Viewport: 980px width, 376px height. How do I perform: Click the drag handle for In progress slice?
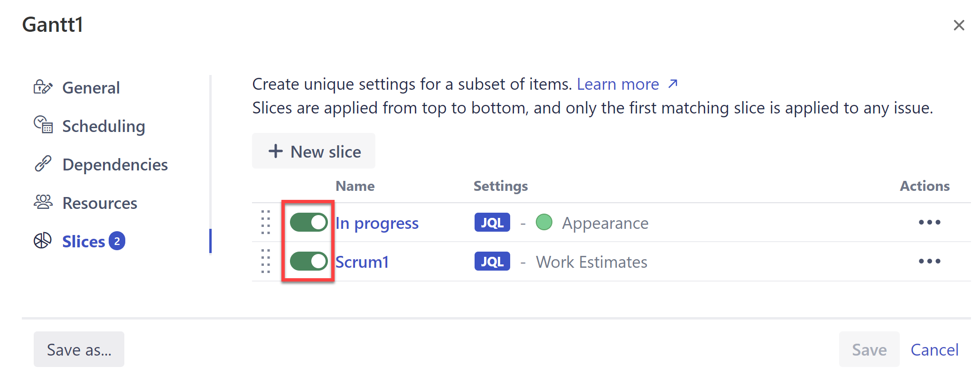click(x=266, y=222)
